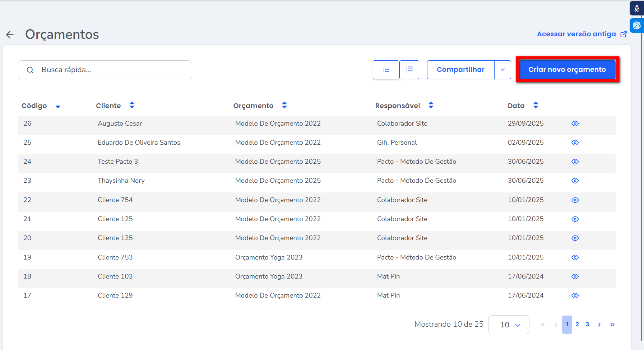644x350 pixels.
Task: View budget 24 for Teste Pacto 3
Action: click(x=575, y=162)
